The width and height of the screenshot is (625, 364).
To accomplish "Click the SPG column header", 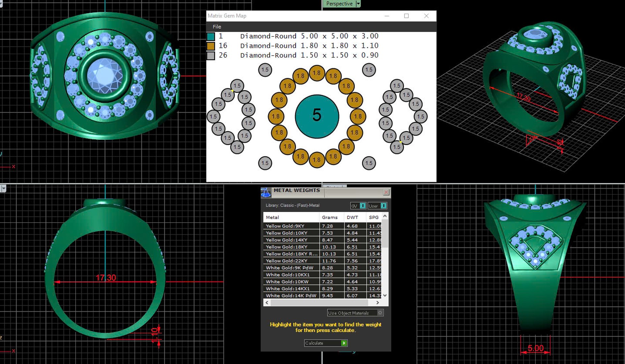I will click(x=374, y=217).
